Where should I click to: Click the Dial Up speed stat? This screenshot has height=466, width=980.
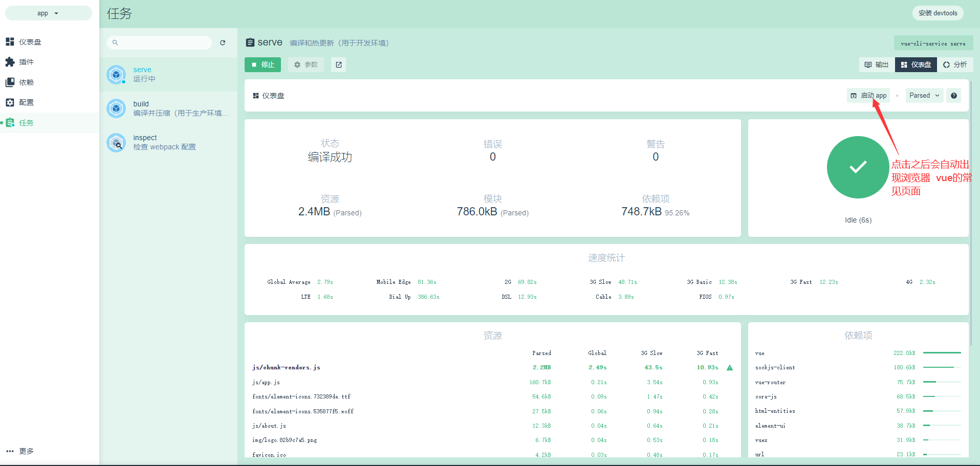[414, 297]
